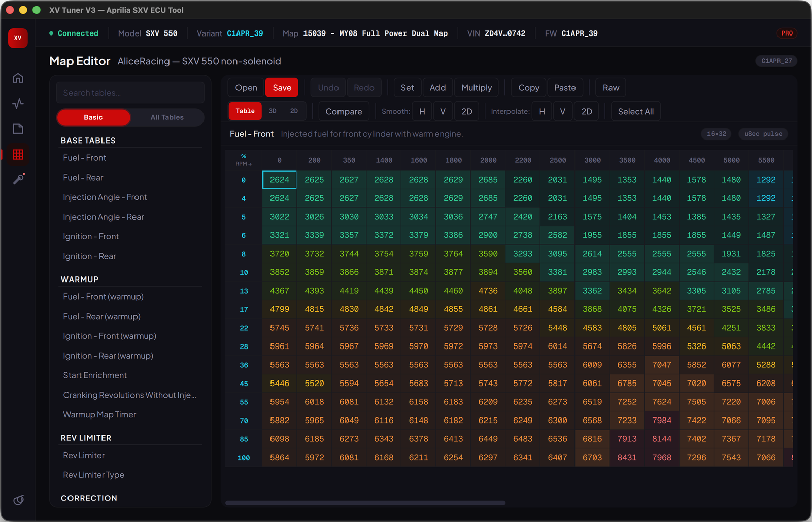812x522 pixels.
Task: Click the Redo button
Action: (x=364, y=88)
